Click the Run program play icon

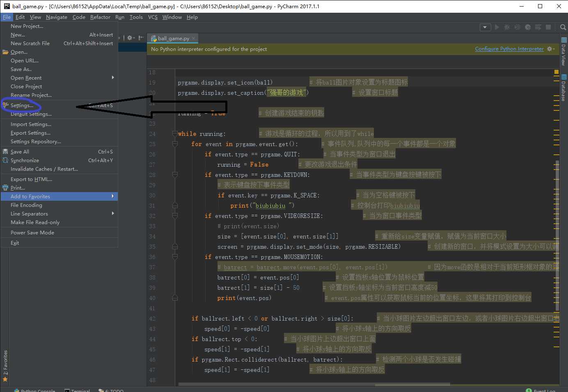click(497, 27)
